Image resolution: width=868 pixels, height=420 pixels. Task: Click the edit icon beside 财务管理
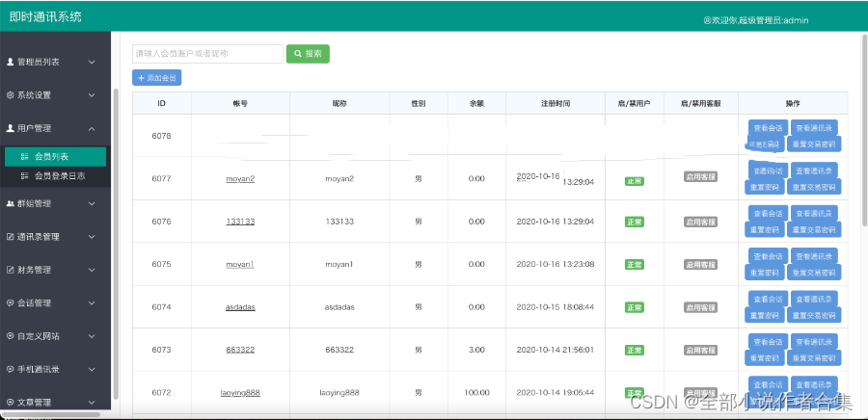(10, 270)
